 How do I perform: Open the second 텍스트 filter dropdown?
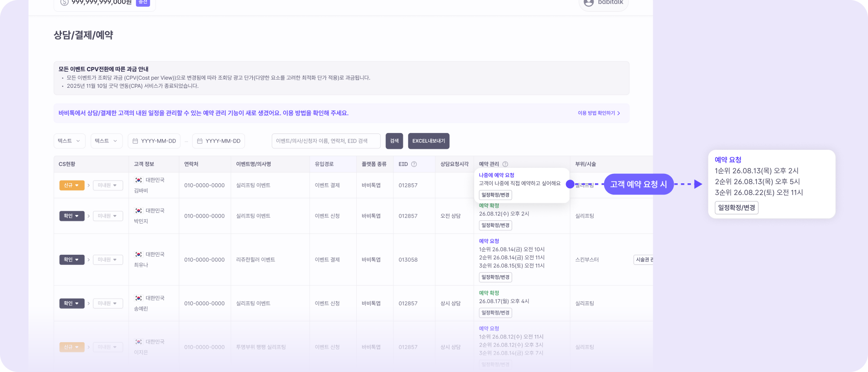coord(106,141)
